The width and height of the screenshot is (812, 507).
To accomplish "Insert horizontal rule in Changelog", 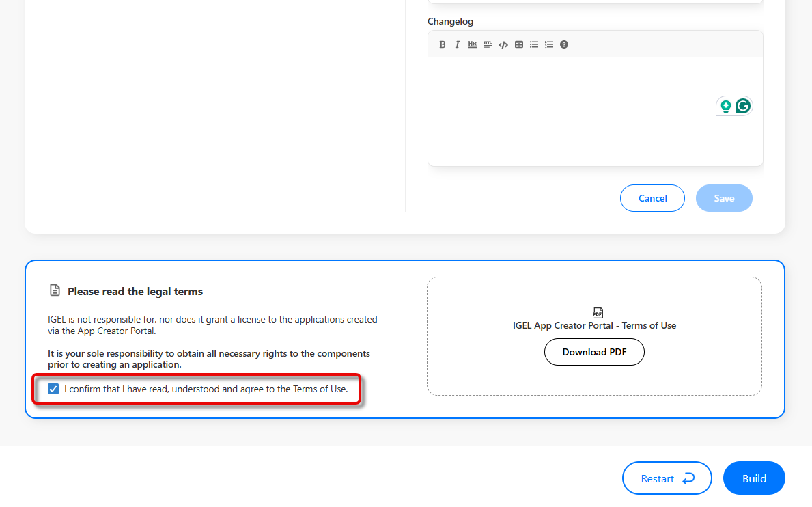I will click(x=473, y=44).
